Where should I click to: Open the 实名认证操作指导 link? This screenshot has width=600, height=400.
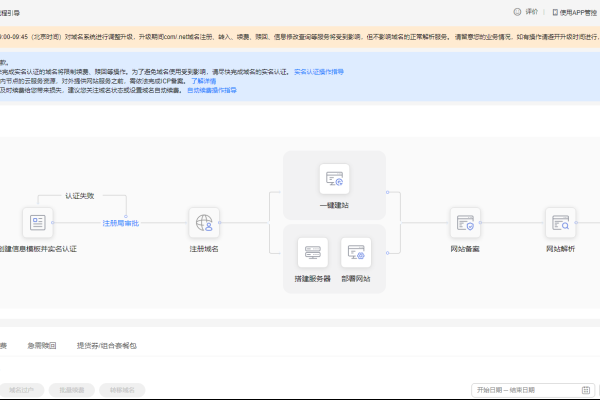319,72
